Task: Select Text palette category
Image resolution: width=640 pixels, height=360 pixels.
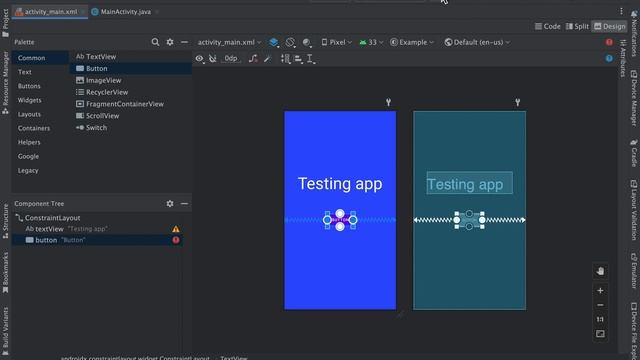Action: [24, 72]
